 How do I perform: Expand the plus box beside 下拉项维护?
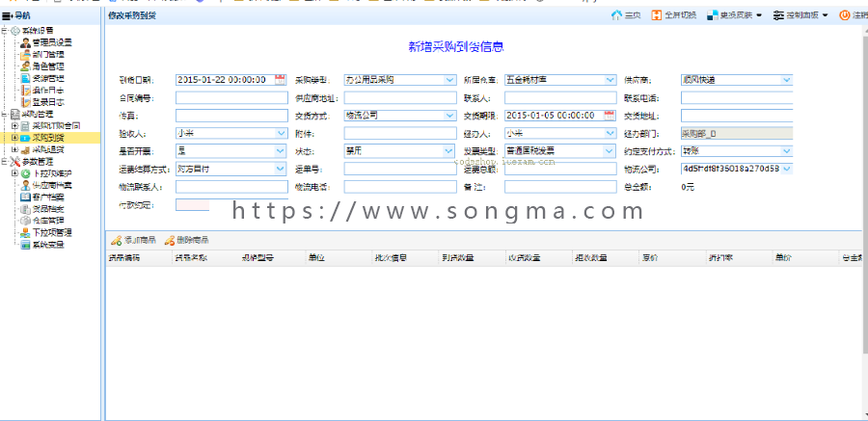(14, 173)
